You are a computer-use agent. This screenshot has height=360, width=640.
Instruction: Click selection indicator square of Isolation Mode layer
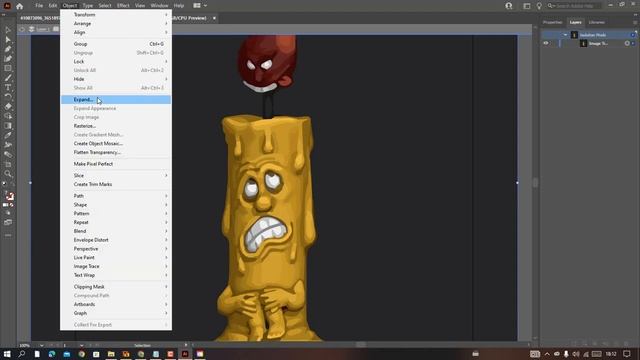(633, 35)
